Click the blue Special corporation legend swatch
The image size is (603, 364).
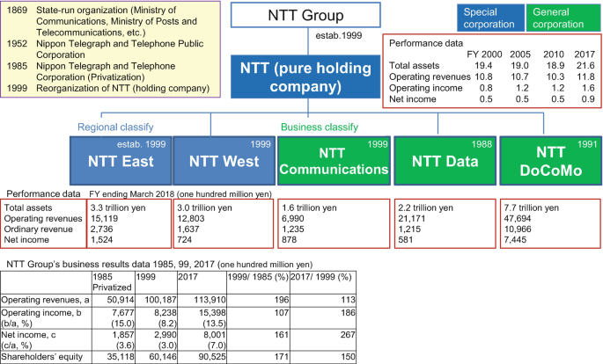490,18
